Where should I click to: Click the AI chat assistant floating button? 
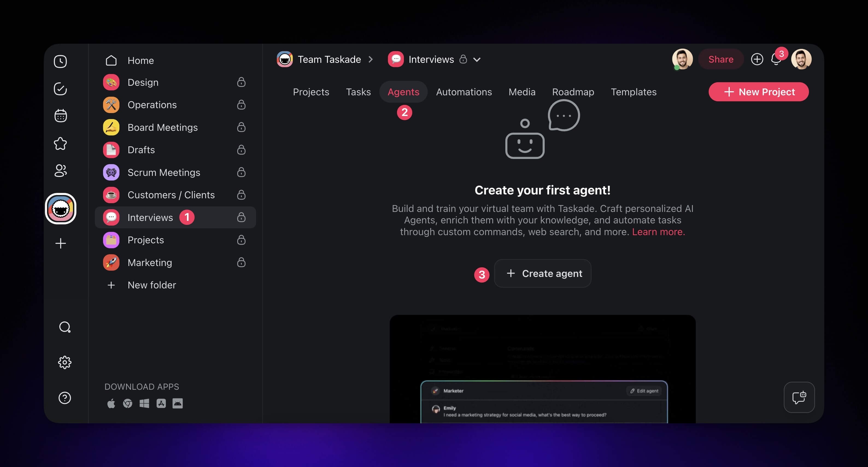pyautogui.click(x=799, y=397)
